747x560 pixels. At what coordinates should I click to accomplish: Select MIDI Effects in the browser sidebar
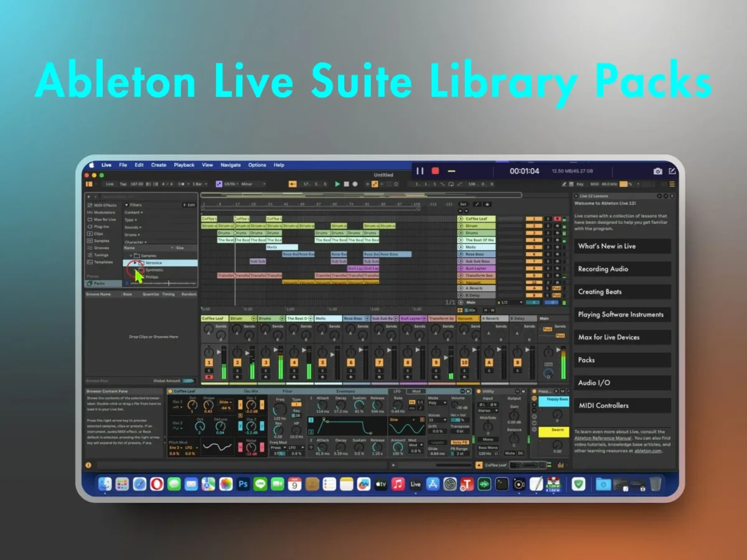click(x=102, y=205)
